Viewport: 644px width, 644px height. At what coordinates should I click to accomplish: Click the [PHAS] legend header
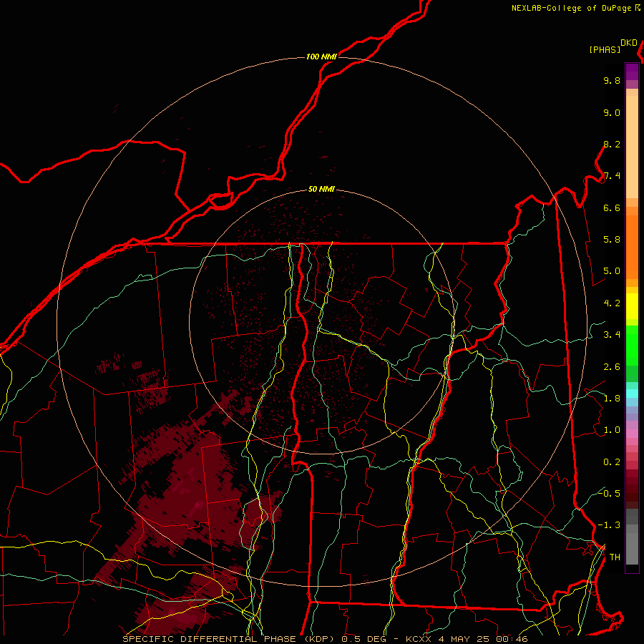pos(605,50)
